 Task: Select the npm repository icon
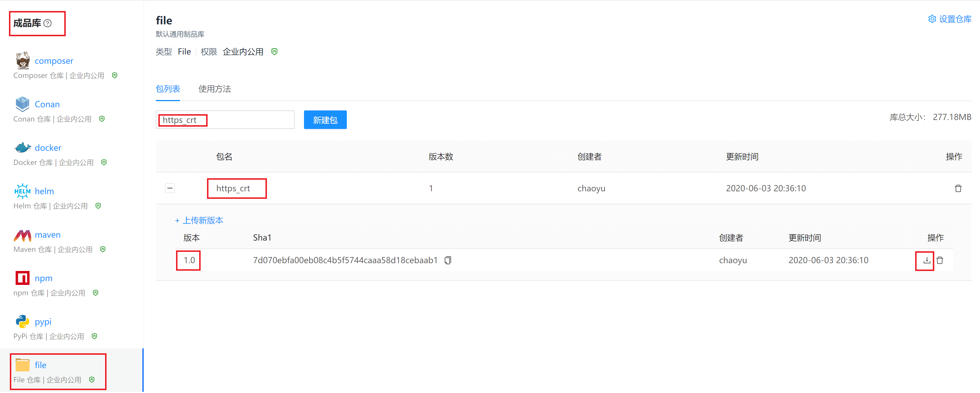[x=22, y=278]
